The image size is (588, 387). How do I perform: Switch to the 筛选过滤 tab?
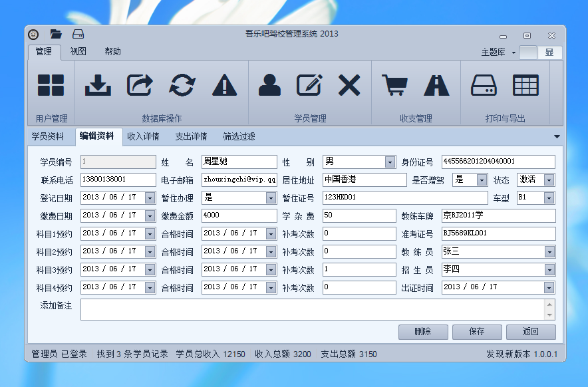pyautogui.click(x=239, y=136)
